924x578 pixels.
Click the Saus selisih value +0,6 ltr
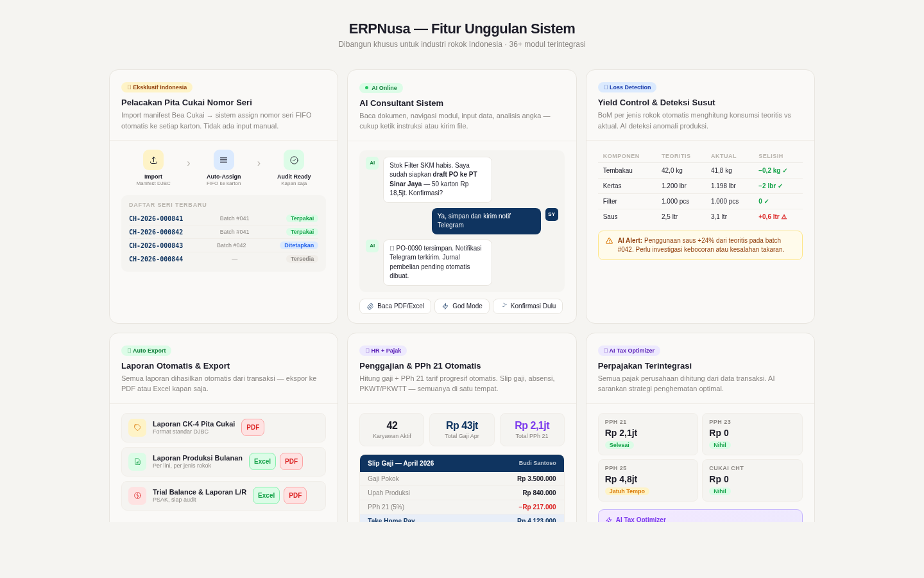pyautogui.click(x=773, y=217)
